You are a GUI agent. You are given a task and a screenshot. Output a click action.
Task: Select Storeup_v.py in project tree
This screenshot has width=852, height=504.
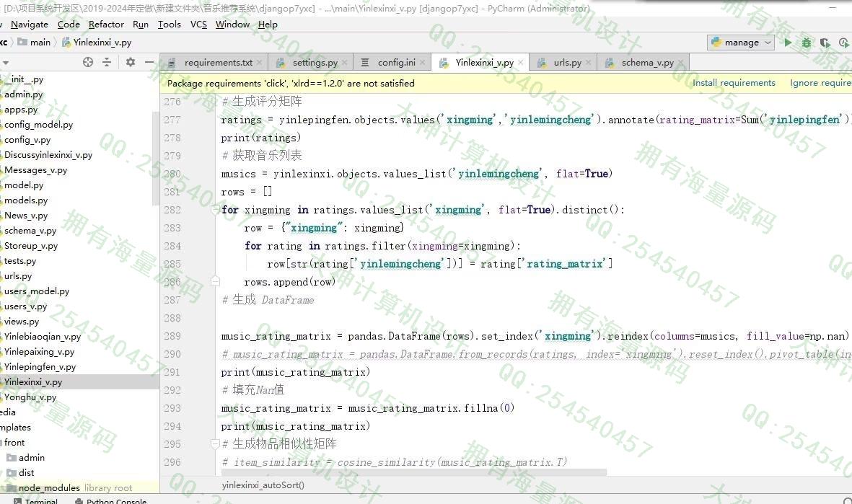30,245
